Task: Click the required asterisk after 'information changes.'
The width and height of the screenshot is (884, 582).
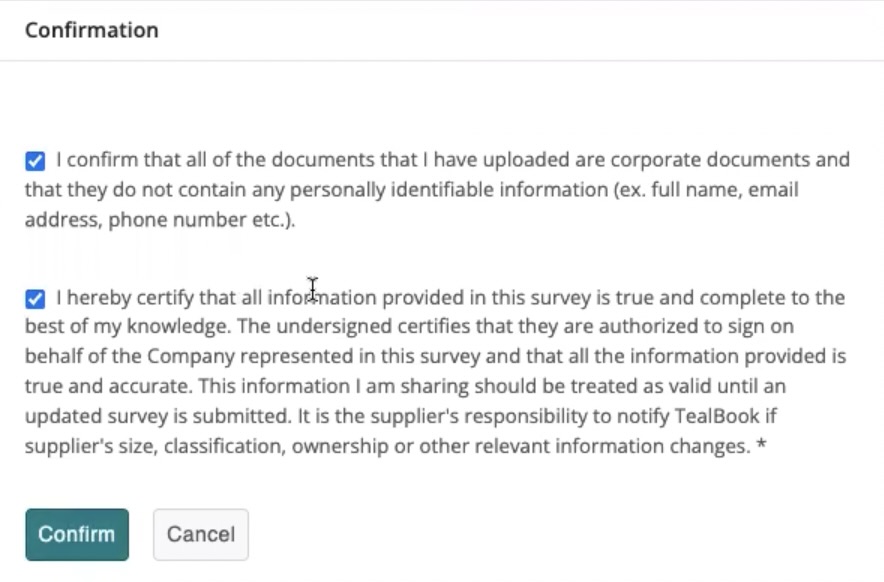Action: point(762,447)
